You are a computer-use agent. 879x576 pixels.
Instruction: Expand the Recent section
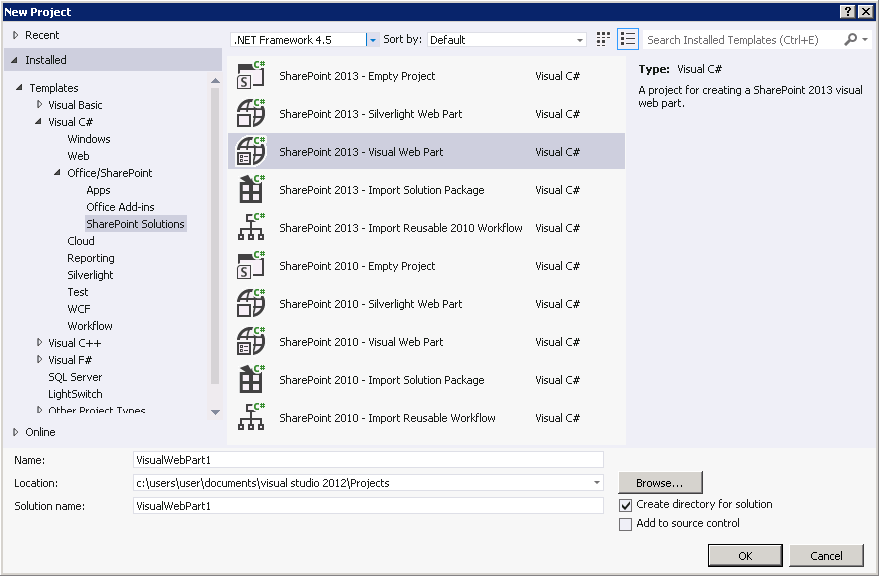tap(16, 35)
